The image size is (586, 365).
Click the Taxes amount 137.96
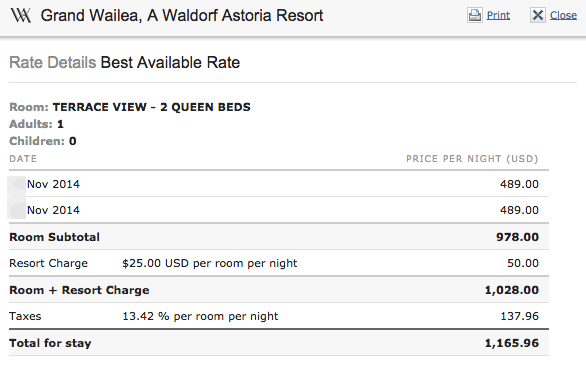click(x=519, y=316)
